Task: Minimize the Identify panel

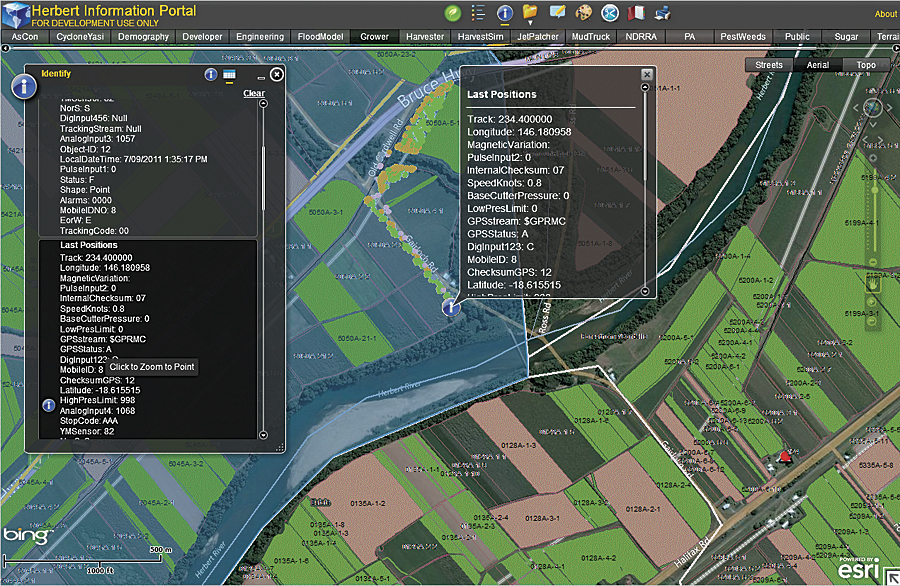Action: [261, 77]
